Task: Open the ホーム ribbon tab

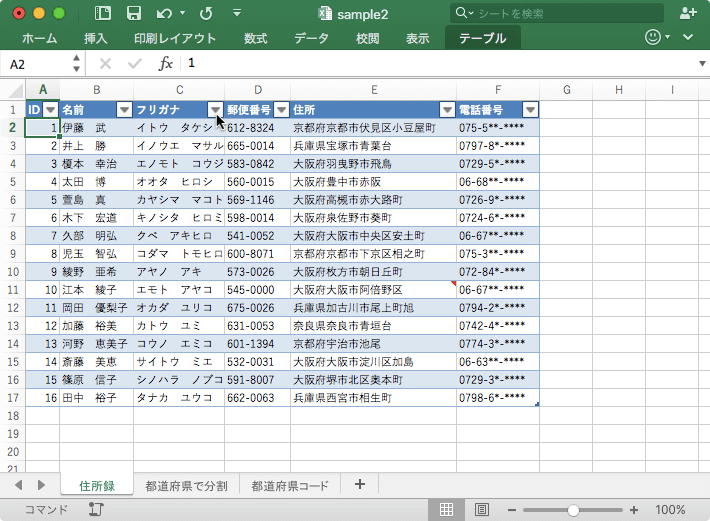Action: pyautogui.click(x=39, y=38)
